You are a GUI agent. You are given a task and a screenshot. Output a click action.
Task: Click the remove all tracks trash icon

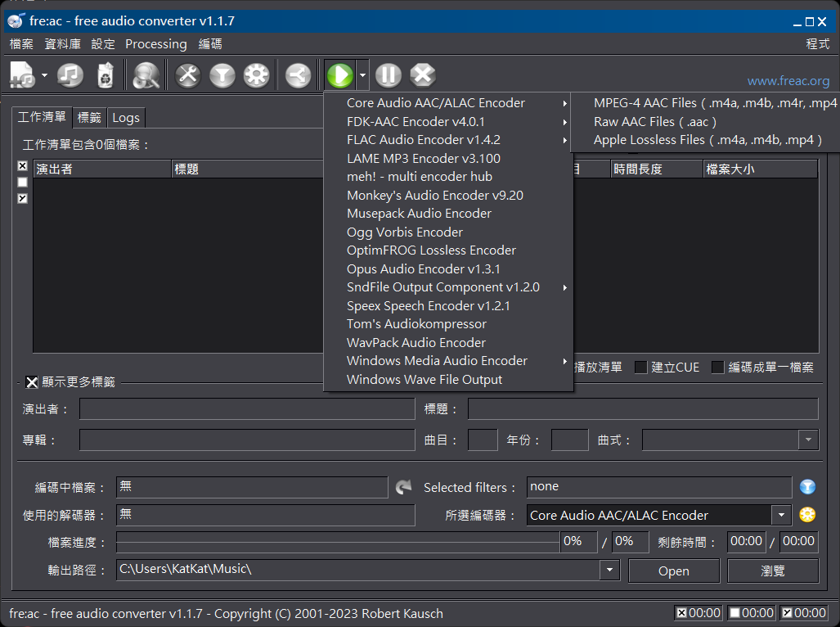(x=105, y=75)
